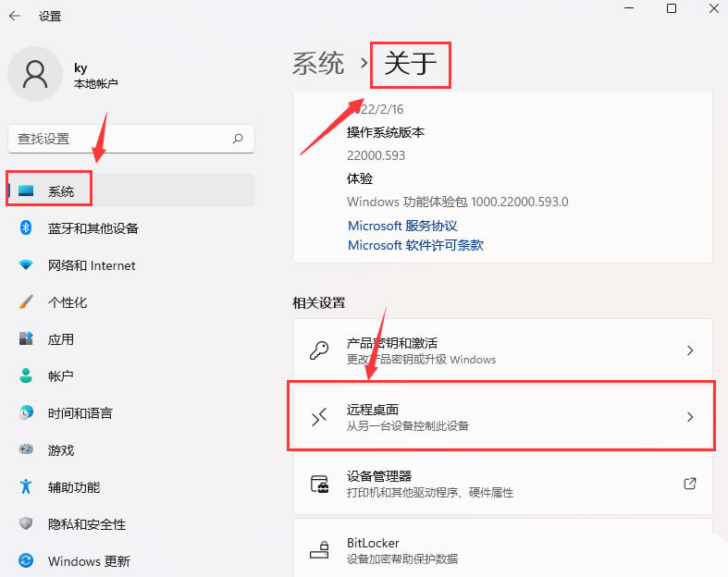Image resolution: width=728 pixels, height=577 pixels.
Task: Click the 相关设置 section heading
Action: (318, 302)
